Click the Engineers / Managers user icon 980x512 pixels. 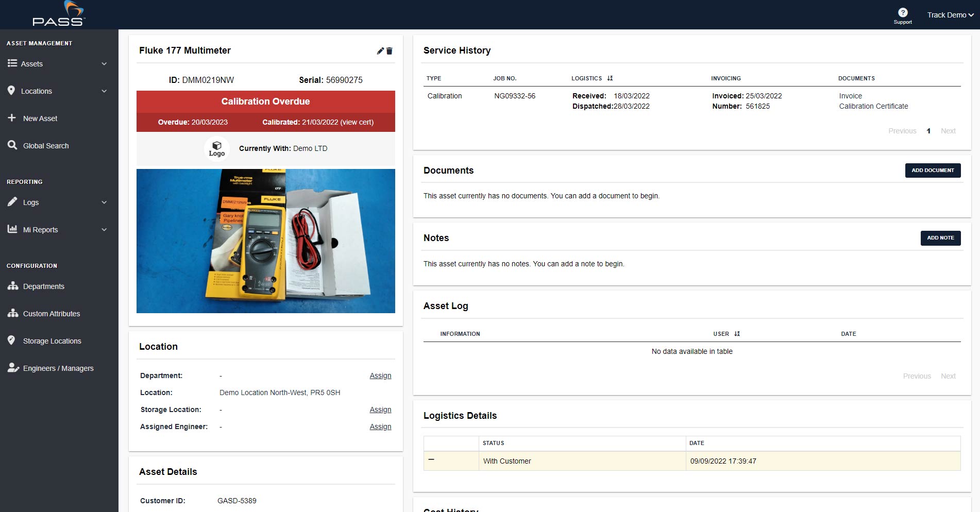click(x=13, y=368)
